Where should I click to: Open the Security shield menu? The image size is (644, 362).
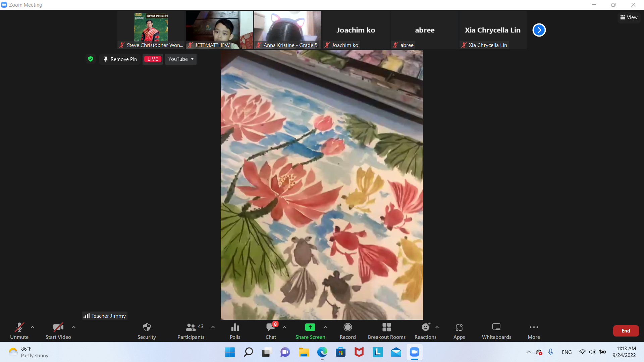click(147, 330)
